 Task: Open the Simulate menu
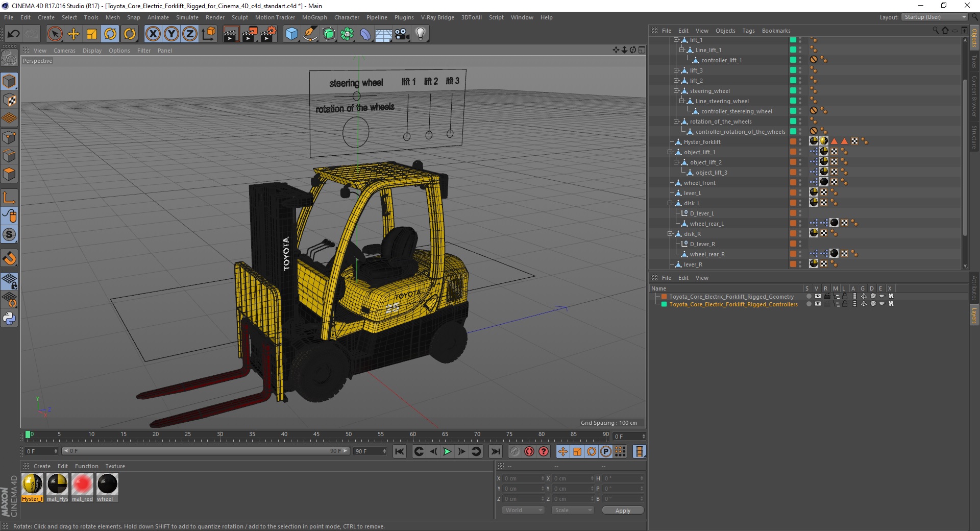187,17
